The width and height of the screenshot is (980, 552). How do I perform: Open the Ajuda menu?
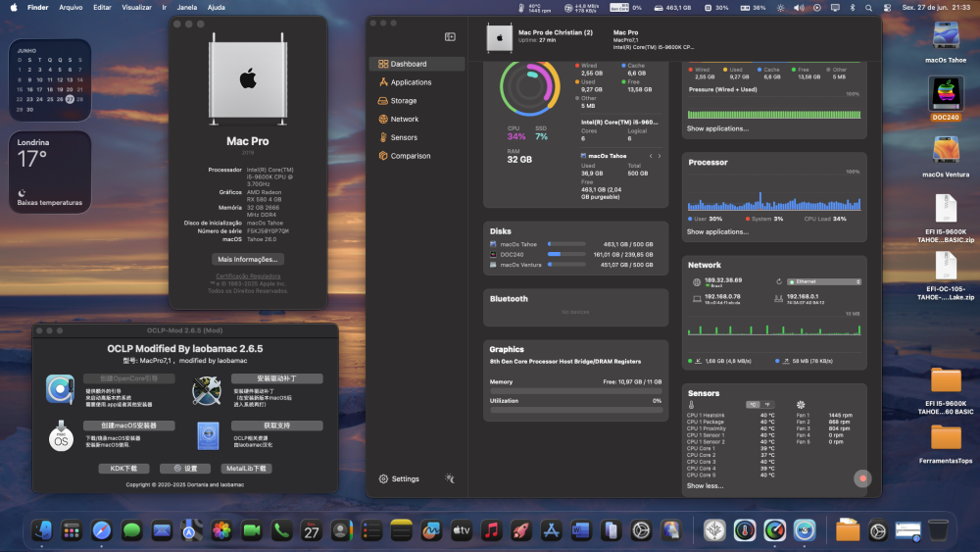click(x=217, y=8)
